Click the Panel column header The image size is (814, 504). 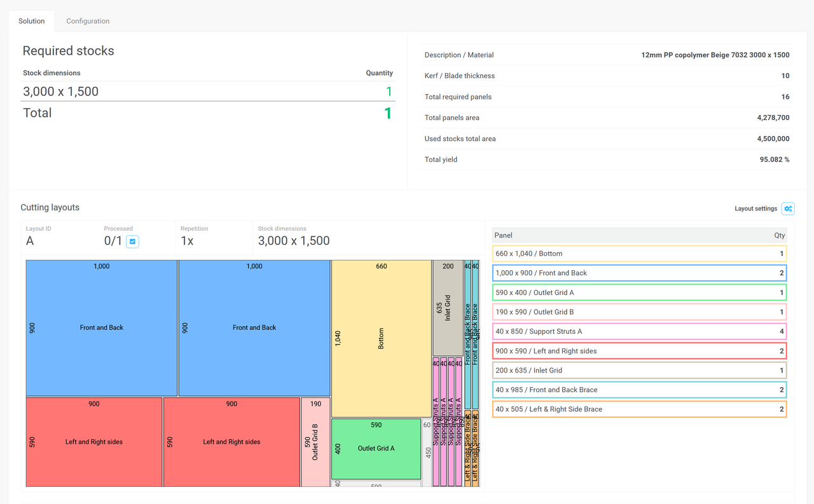pyautogui.click(x=504, y=235)
